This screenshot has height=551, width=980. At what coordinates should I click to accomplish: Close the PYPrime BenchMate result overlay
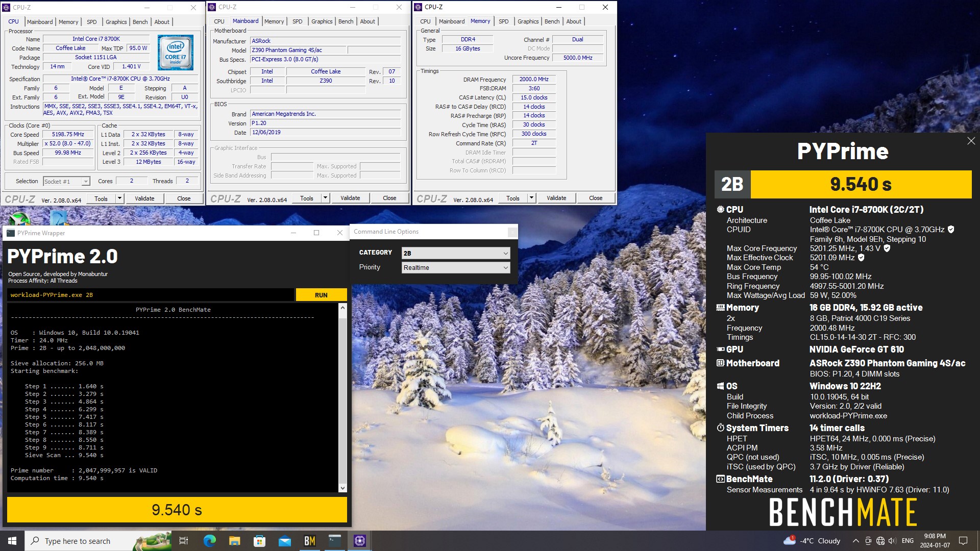click(971, 141)
